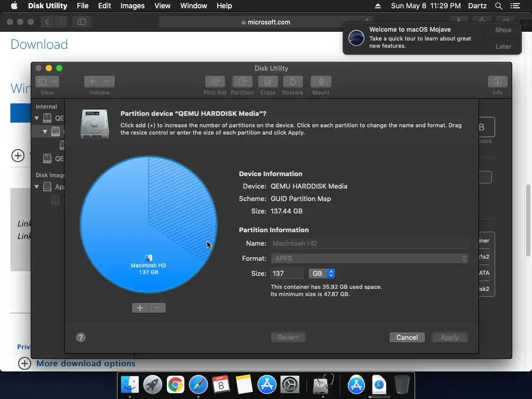Open the Downloads document stack in Dock

pos(379,385)
